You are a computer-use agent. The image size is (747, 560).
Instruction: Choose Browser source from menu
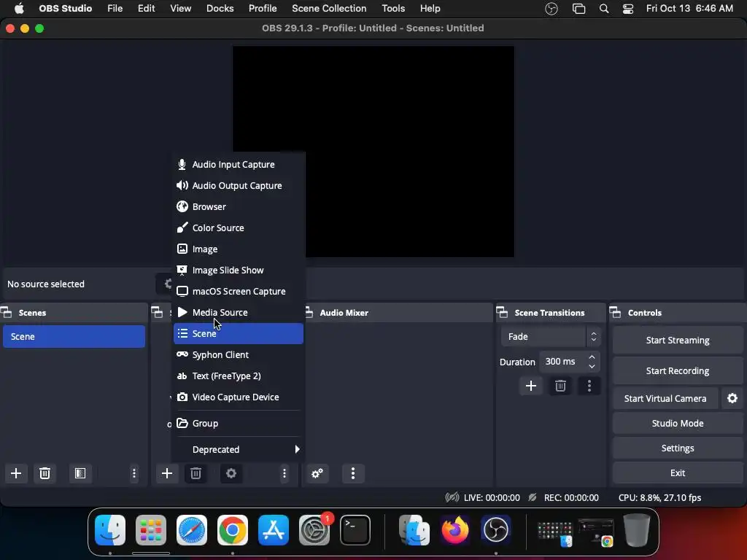coord(239,206)
